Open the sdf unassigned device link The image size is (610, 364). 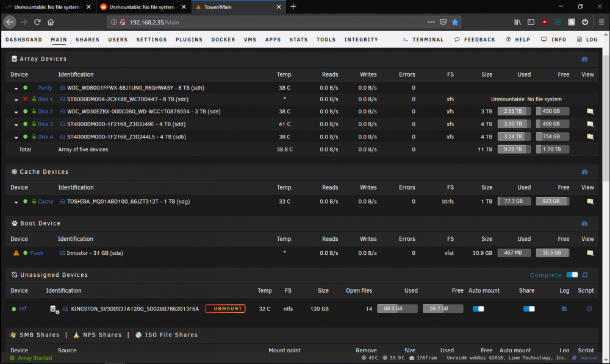pyautogui.click(x=23, y=309)
